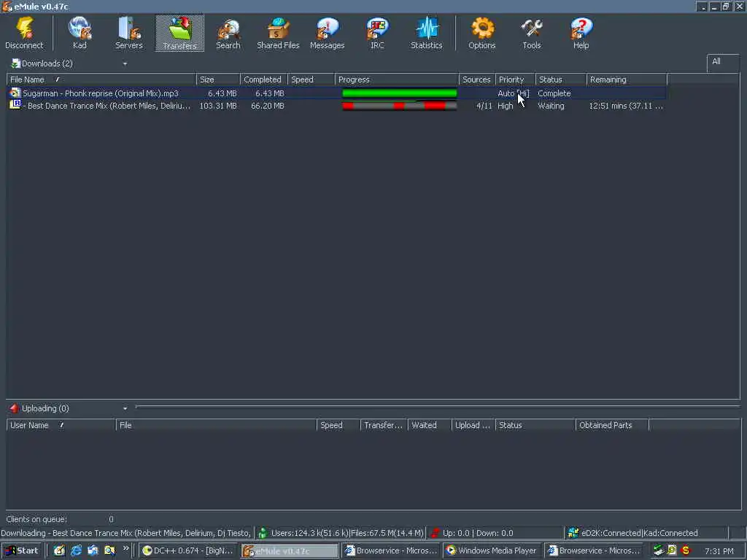
Task: Sort uploads by File column
Action: (x=216, y=425)
